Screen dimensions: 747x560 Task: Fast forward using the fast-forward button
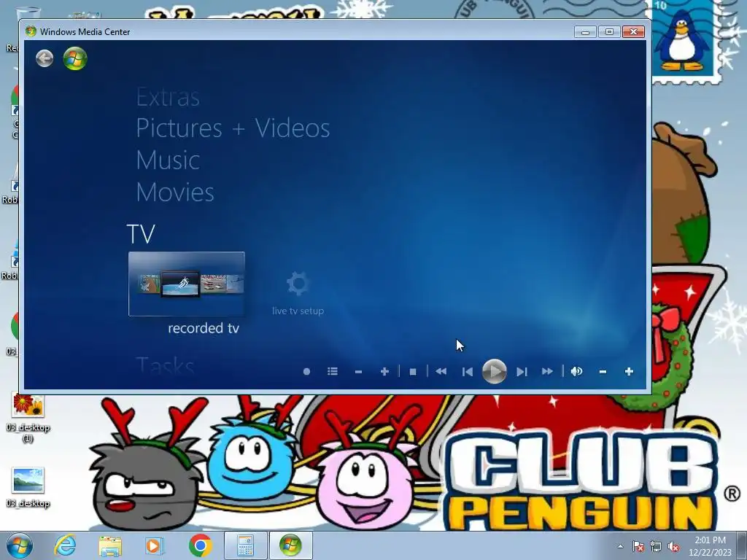click(x=547, y=371)
